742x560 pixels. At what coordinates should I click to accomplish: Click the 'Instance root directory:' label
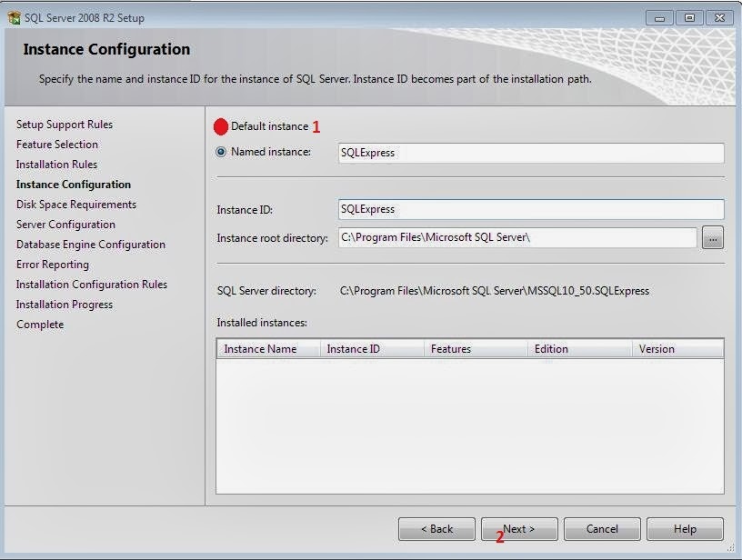pos(272,238)
